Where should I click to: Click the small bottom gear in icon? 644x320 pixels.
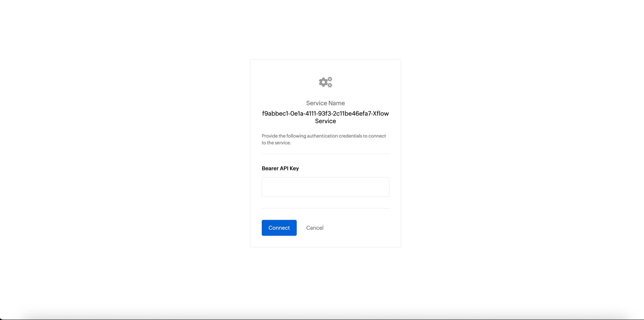330,85
